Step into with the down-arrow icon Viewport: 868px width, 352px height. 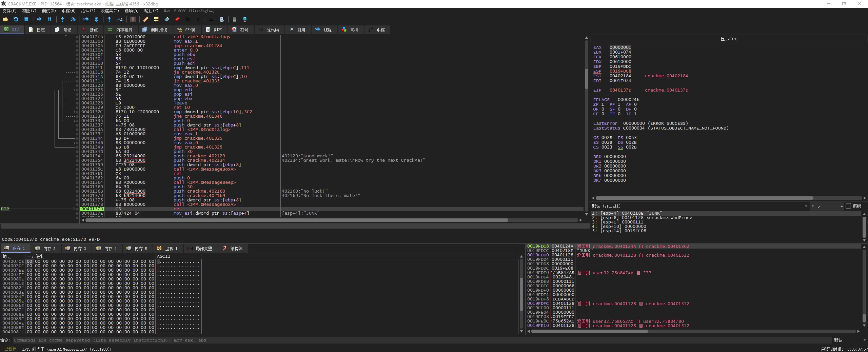click(x=62, y=19)
